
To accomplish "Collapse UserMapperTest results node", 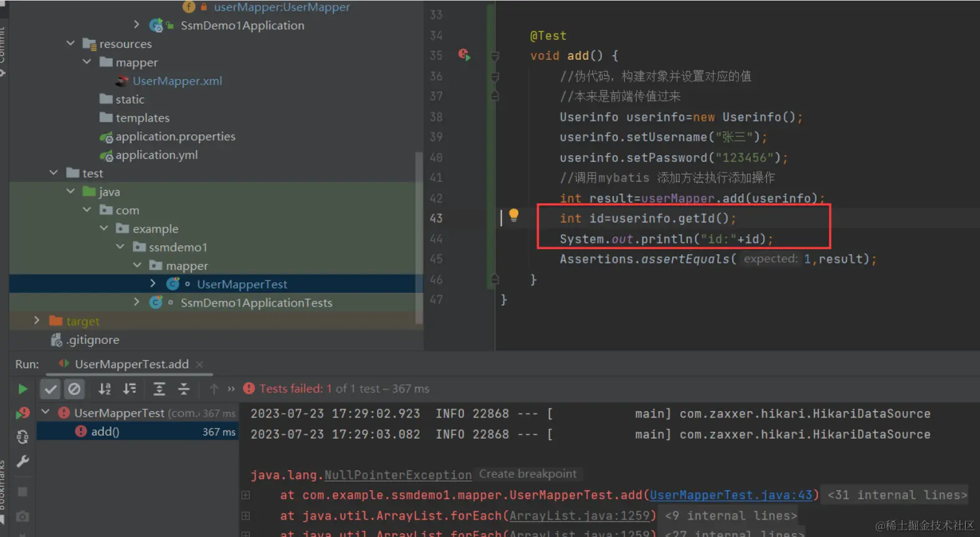I will (45, 412).
